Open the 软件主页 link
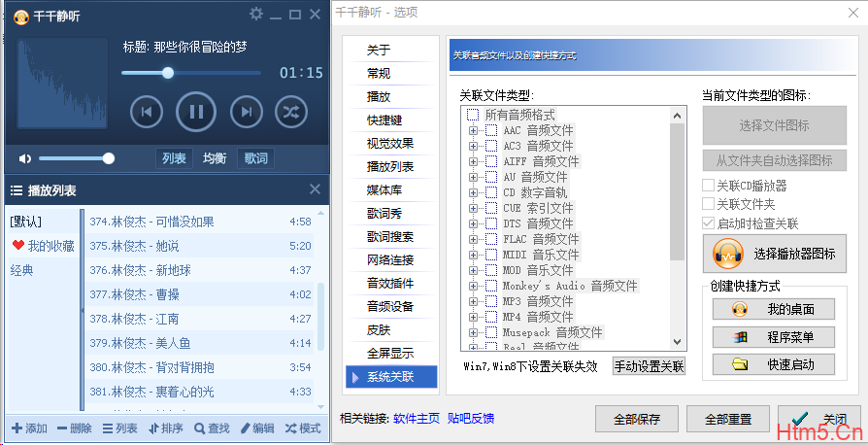This screenshot has height=445, width=868. [x=417, y=419]
